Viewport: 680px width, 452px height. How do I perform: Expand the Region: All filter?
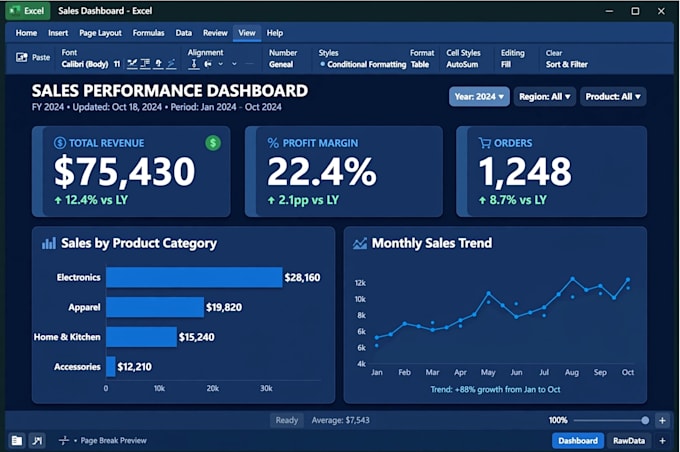[x=545, y=96]
